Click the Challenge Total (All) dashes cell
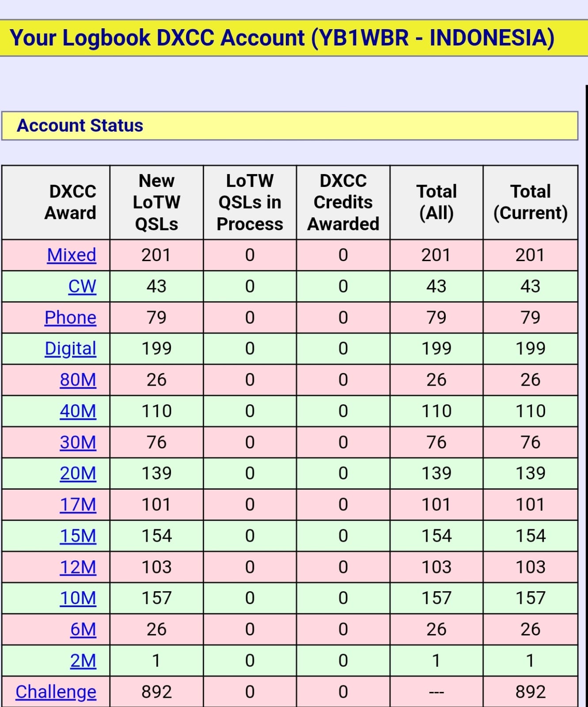 (436, 692)
